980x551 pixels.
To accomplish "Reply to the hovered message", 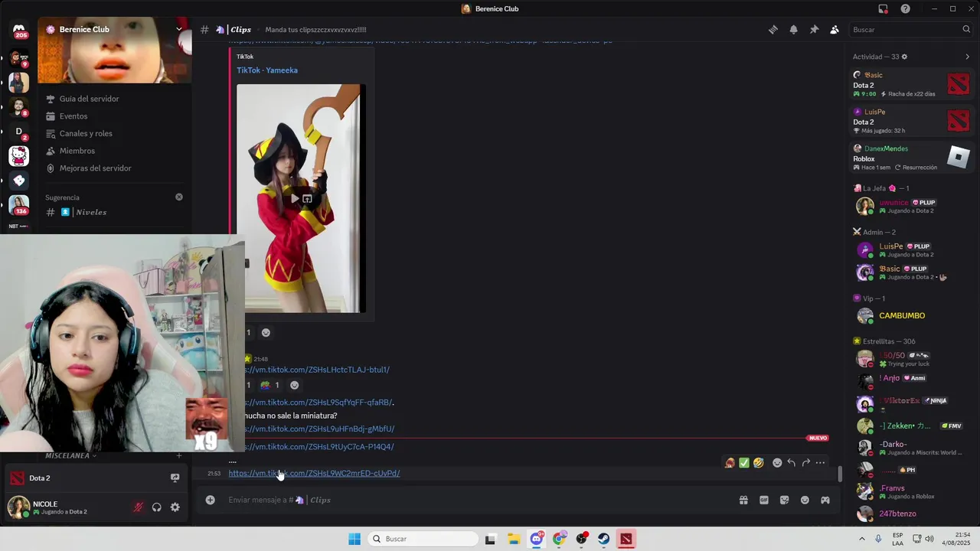I will coord(792,463).
